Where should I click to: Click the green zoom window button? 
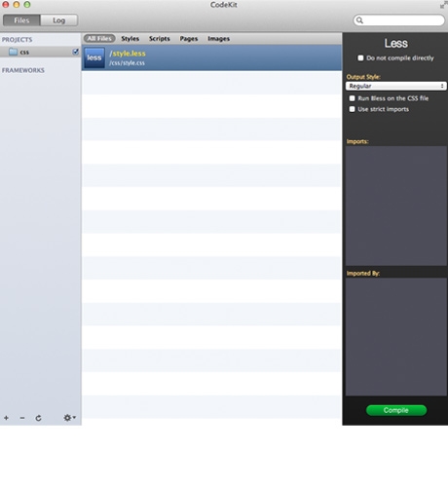(x=27, y=5)
